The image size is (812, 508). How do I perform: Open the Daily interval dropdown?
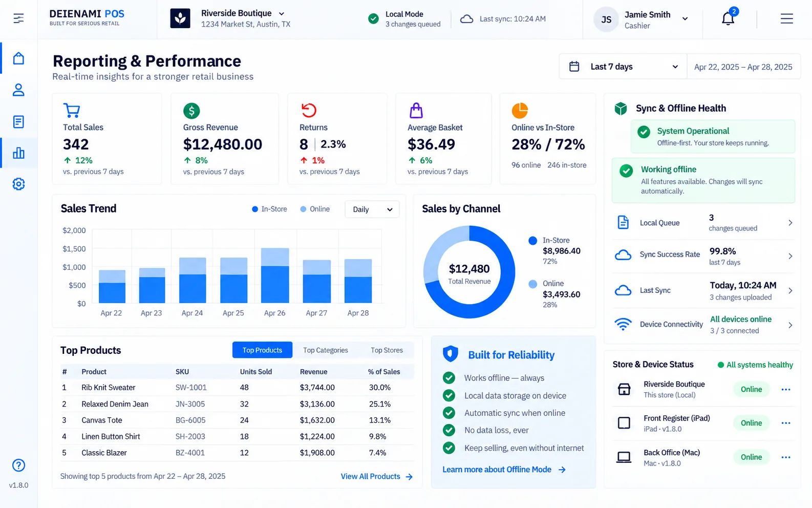coord(372,209)
